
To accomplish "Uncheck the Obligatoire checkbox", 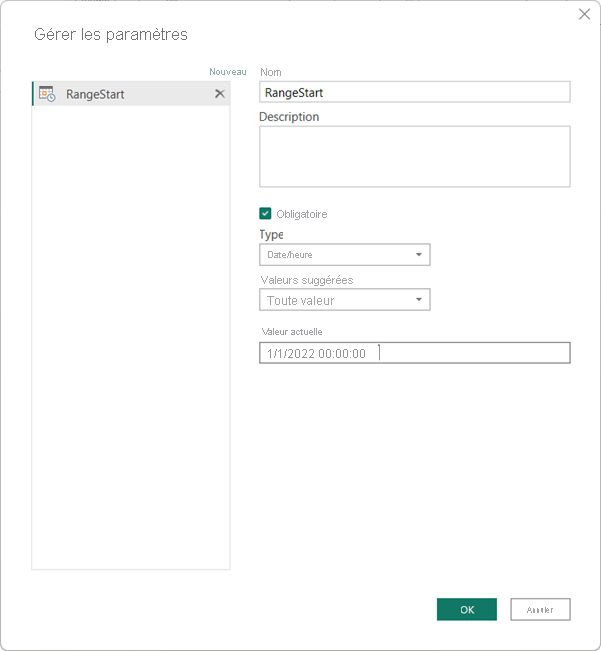I will [x=265, y=213].
